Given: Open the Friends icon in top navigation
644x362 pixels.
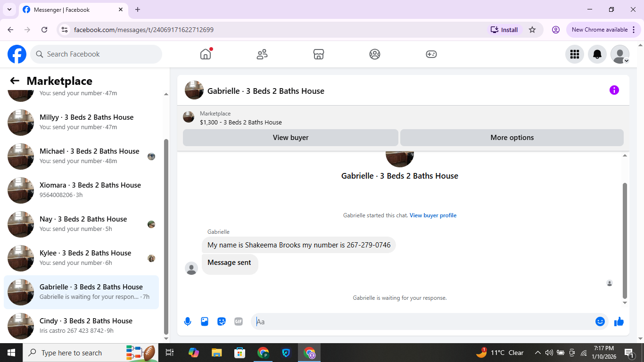Looking at the screenshot, I should click(x=262, y=54).
